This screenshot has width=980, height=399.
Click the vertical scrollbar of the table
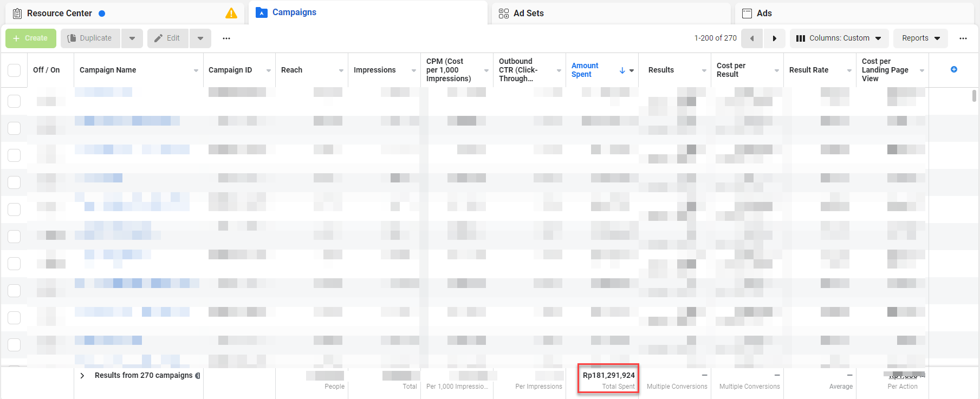click(974, 96)
